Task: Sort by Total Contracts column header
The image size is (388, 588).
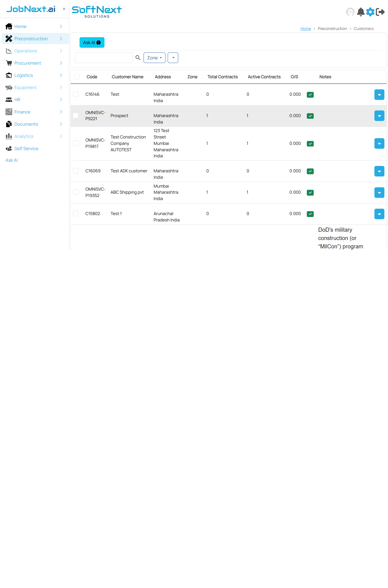Action: click(223, 77)
